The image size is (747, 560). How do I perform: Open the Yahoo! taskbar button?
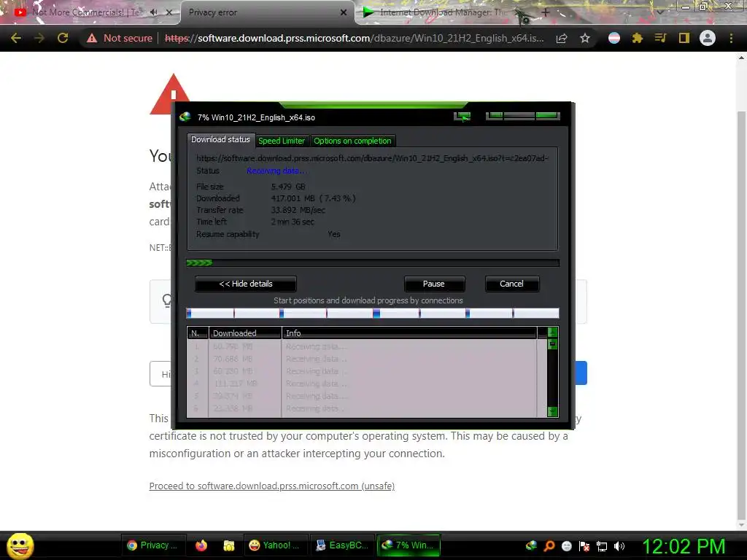pos(275,545)
